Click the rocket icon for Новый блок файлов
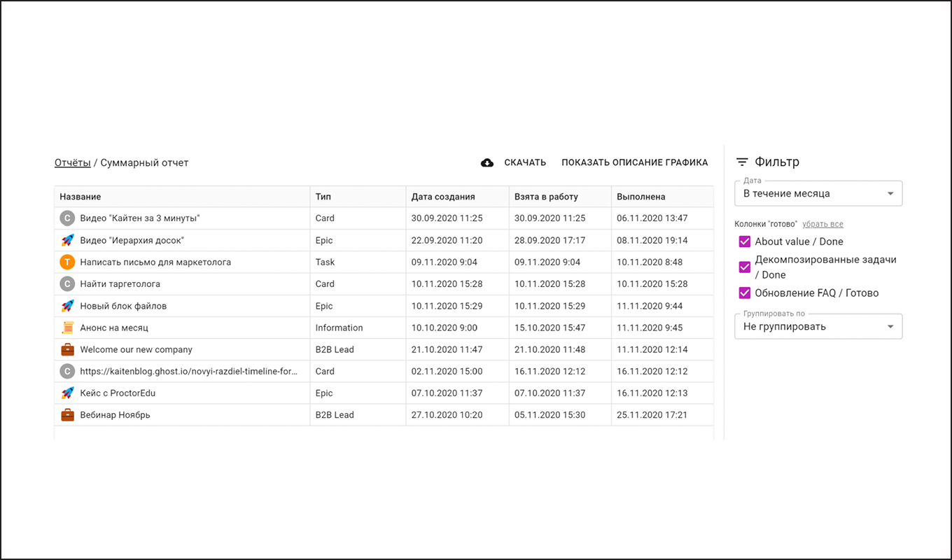Image resolution: width=952 pixels, height=560 pixels. point(67,306)
